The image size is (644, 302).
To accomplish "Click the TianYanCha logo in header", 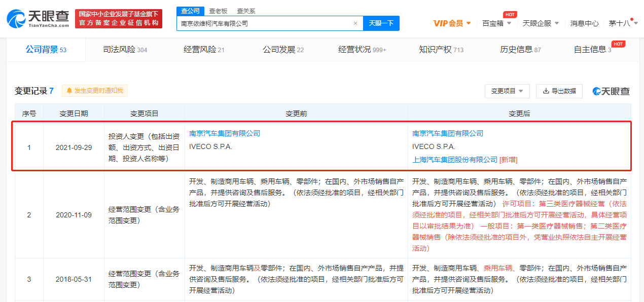I will click(x=38, y=18).
